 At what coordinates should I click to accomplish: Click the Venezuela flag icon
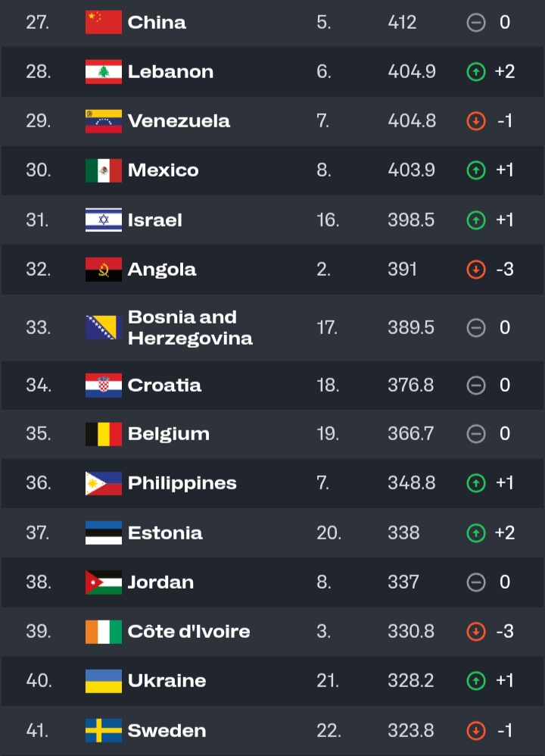coord(103,121)
